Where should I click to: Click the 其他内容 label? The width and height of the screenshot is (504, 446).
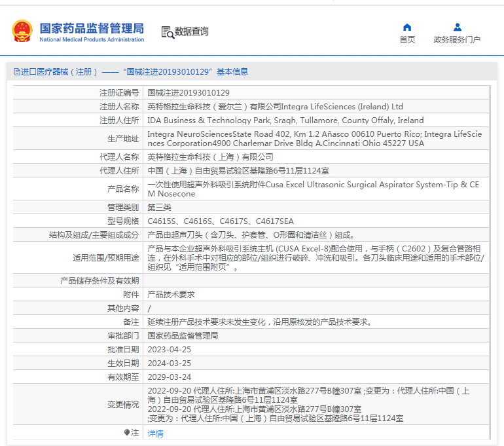click(x=123, y=308)
